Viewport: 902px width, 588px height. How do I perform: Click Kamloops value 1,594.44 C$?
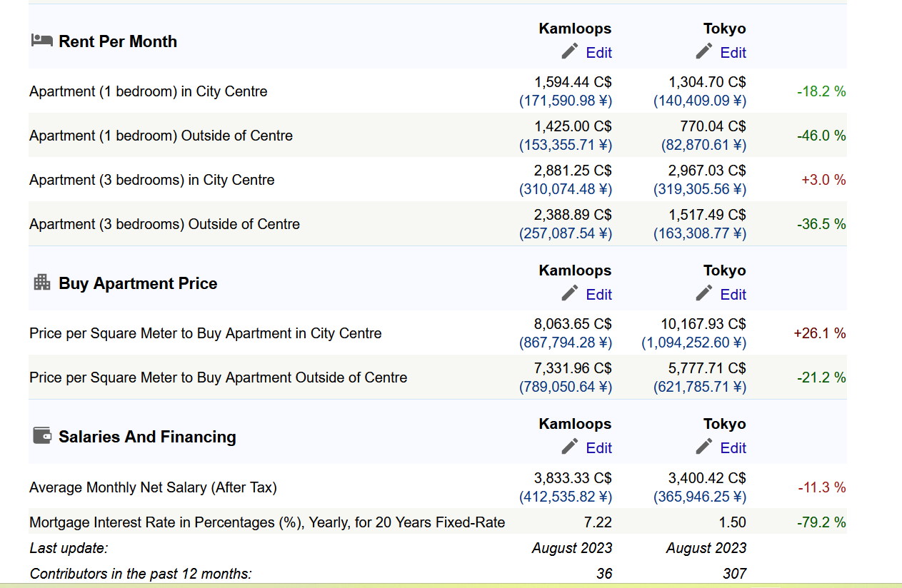coord(573,82)
